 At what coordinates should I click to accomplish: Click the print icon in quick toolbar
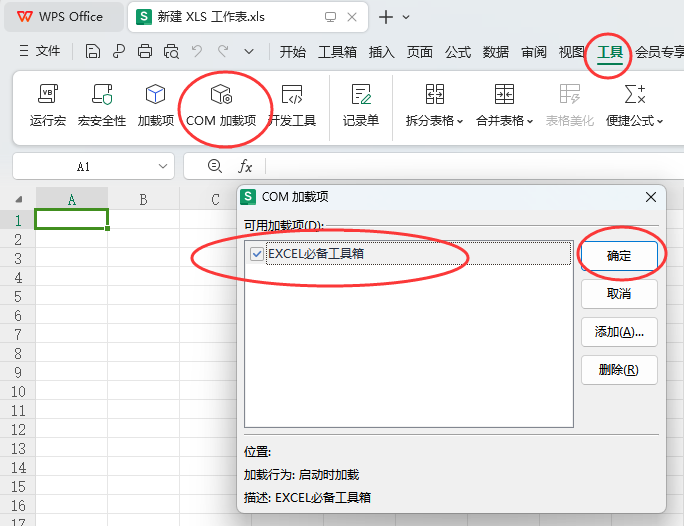tap(145, 52)
